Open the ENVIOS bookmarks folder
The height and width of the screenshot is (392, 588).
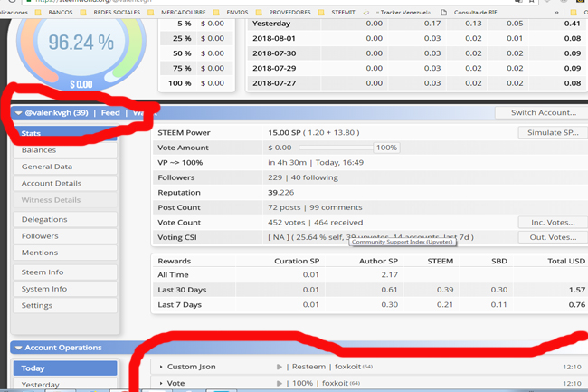231,13
